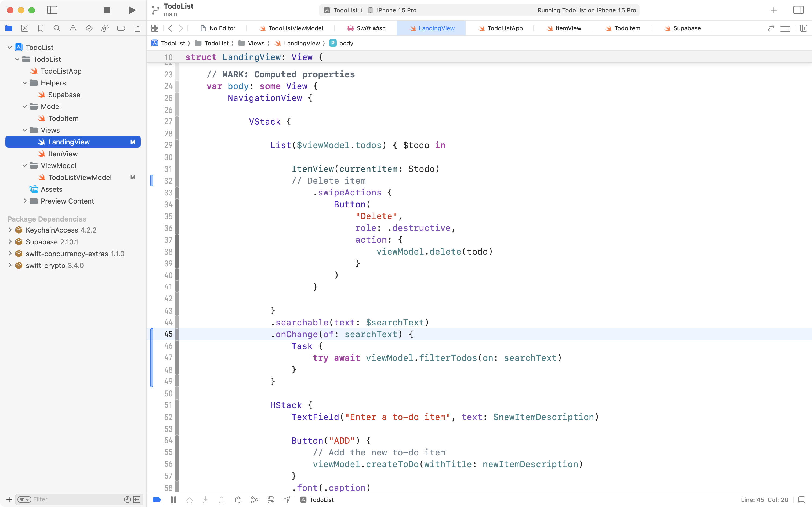
Task: Open the Bookmark navigator
Action: click(41, 28)
